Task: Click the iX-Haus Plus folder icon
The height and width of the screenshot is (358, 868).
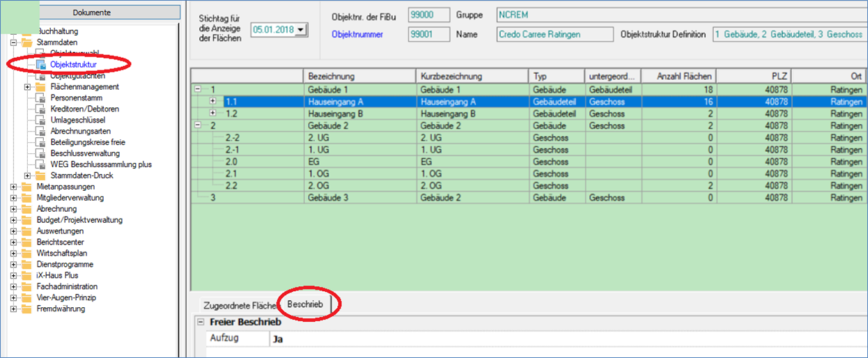Action: coord(27,276)
